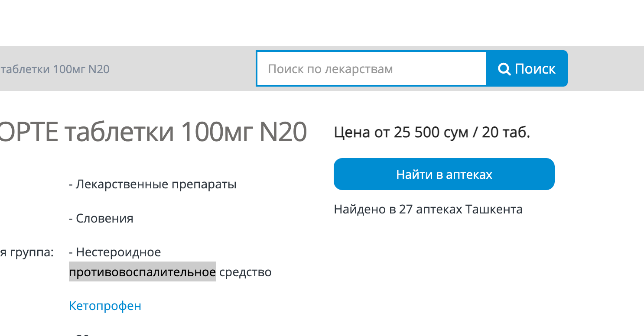Click breadcrumb text "таблетки 100мг N20"

coord(55,69)
